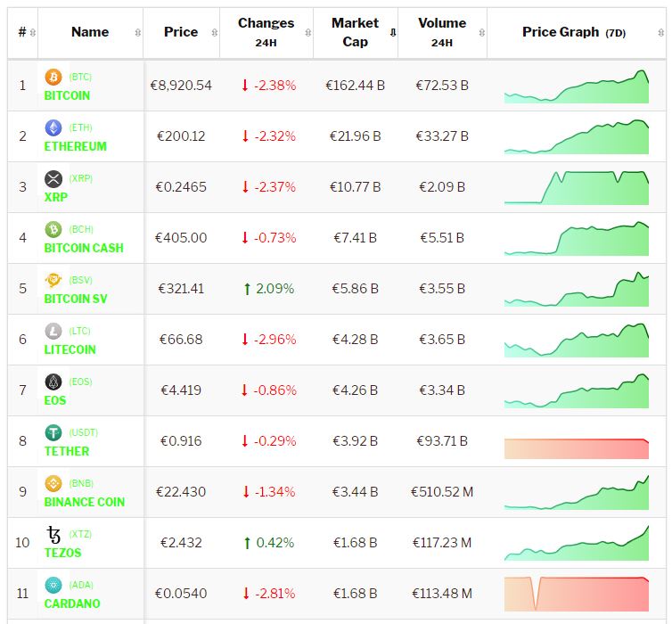Click the Binance Coin logo icon
The width and height of the screenshot is (672, 624).
click(x=53, y=483)
